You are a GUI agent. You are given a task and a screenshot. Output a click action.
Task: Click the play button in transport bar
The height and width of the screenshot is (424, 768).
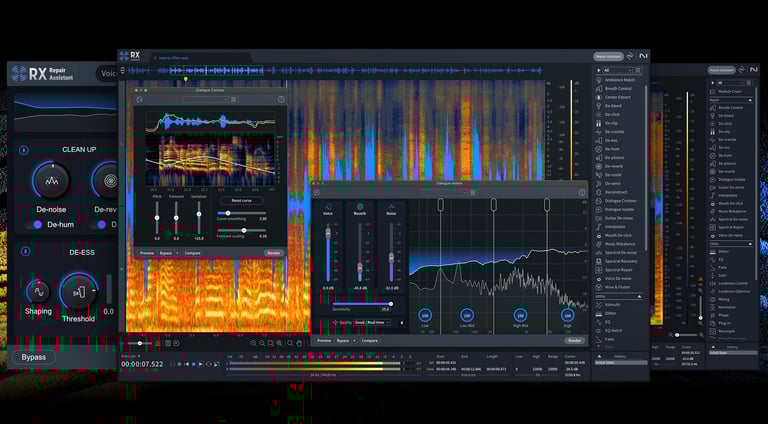pyautogui.click(x=201, y=364)
